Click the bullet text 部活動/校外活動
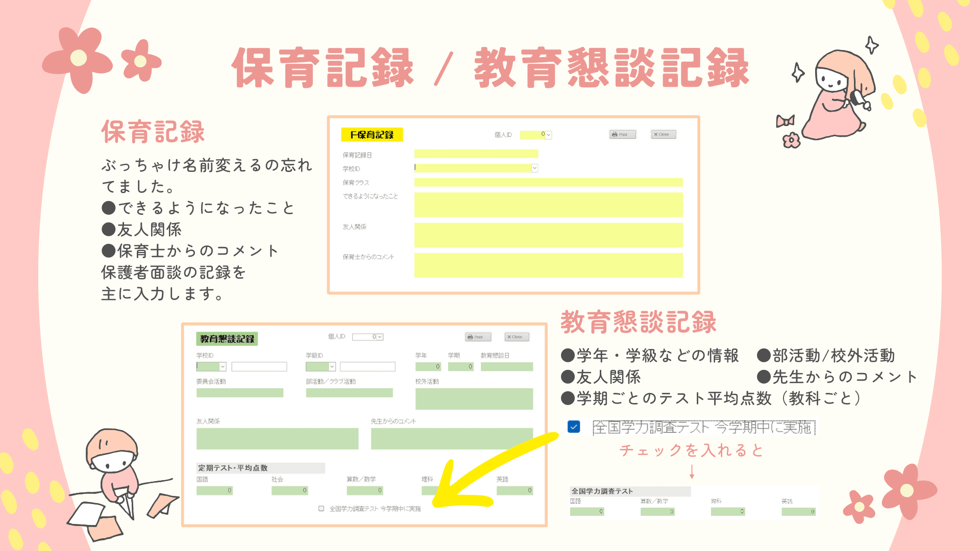The height and width of the screenshot is (551, 980). (x=826, y=356)
